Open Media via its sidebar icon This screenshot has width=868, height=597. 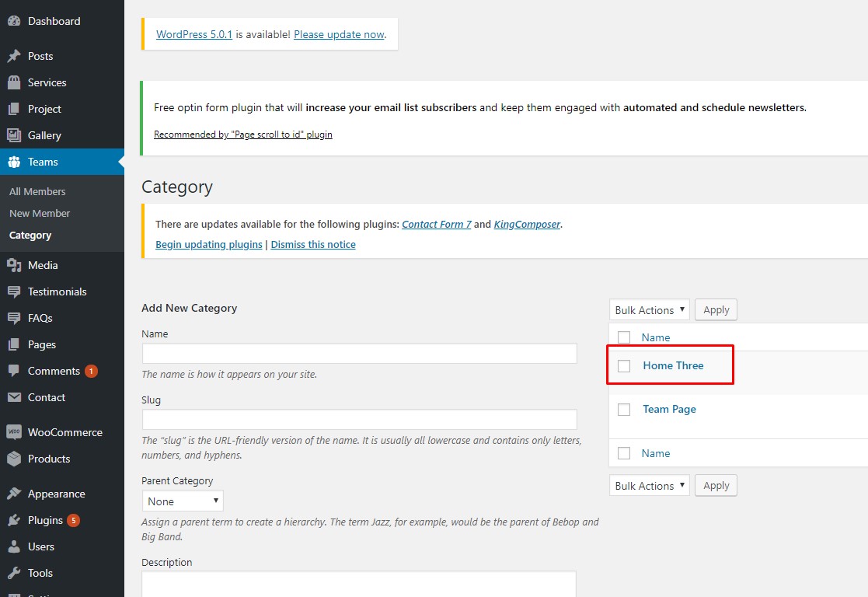tap(14, 265)
